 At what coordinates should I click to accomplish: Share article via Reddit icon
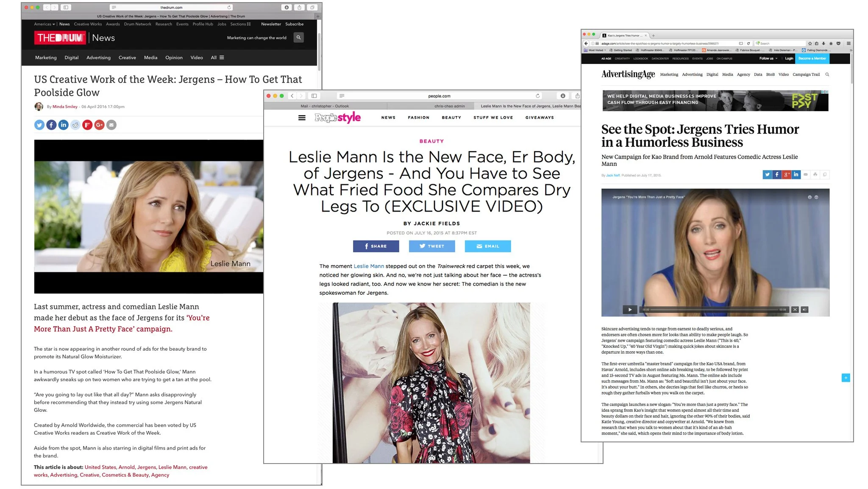[x=75, y=125]
